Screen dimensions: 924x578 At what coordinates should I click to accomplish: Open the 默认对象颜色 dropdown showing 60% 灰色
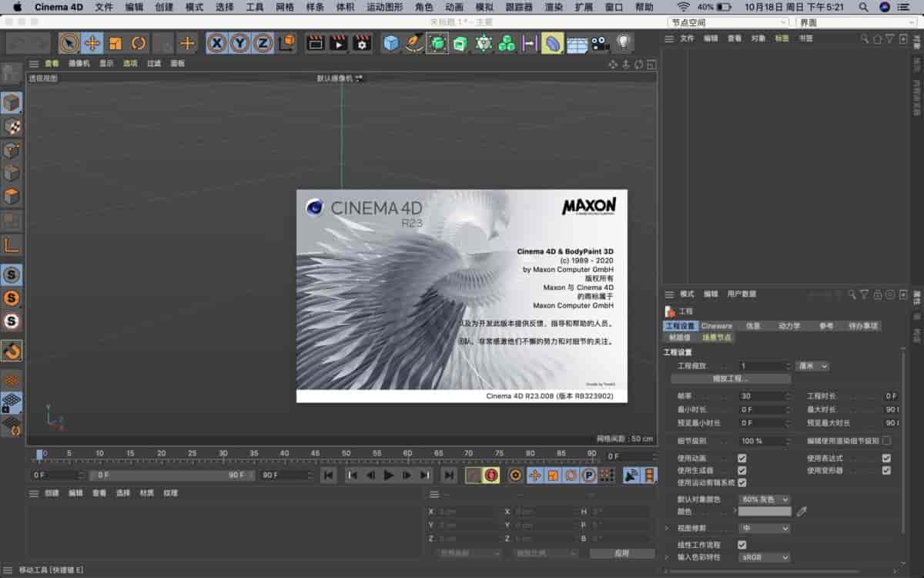click(764, 499)
